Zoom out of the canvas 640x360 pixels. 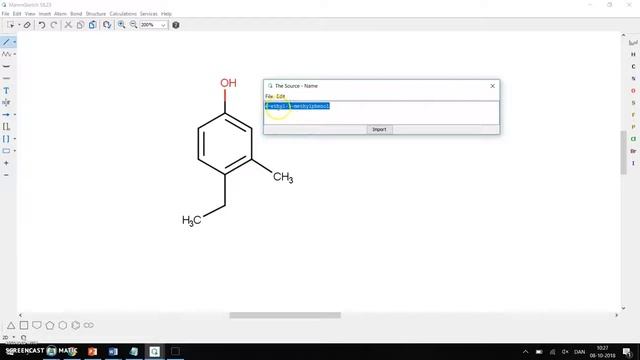pyautogui.click(x=133, y=25)
